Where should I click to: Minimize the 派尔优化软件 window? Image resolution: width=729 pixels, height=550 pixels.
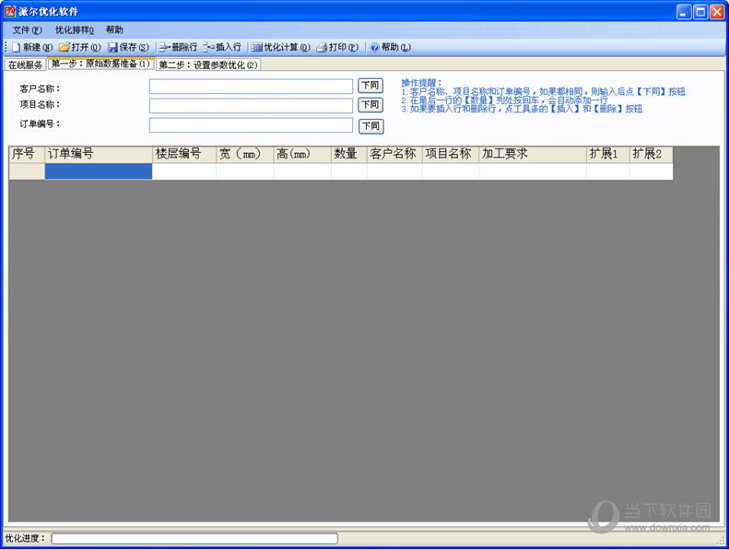(x=683, y=11)
